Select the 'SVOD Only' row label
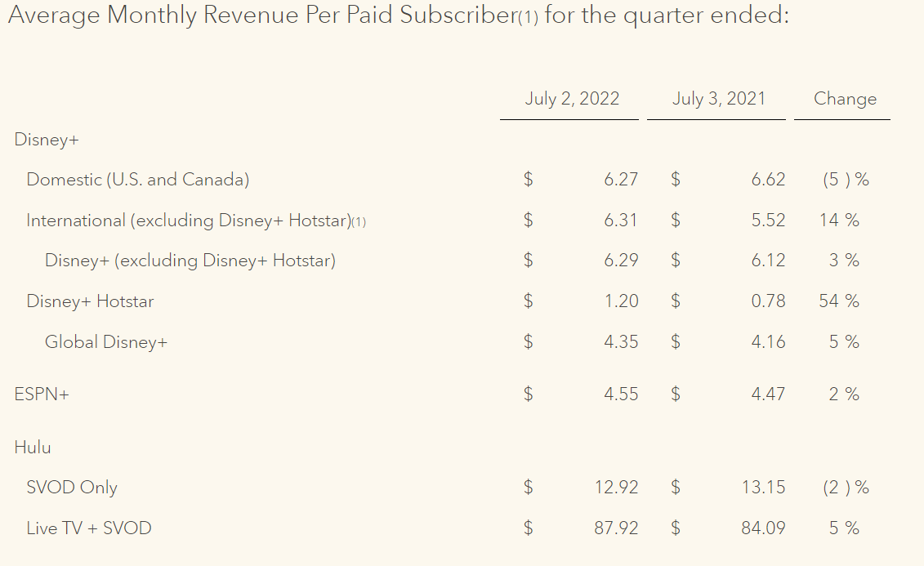 point(72,488)
